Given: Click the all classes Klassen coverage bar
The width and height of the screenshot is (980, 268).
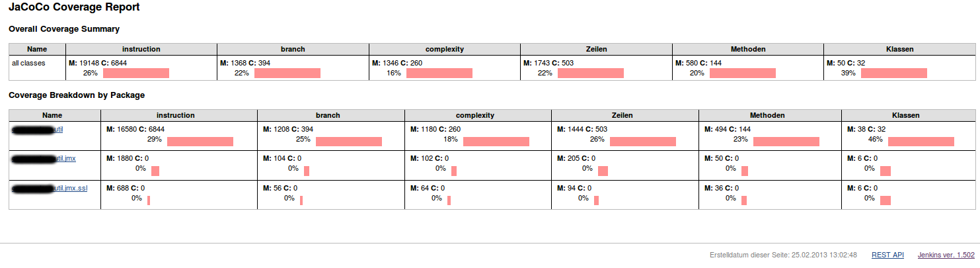Looking at the screenshot, I should click(x=893, y=73).
